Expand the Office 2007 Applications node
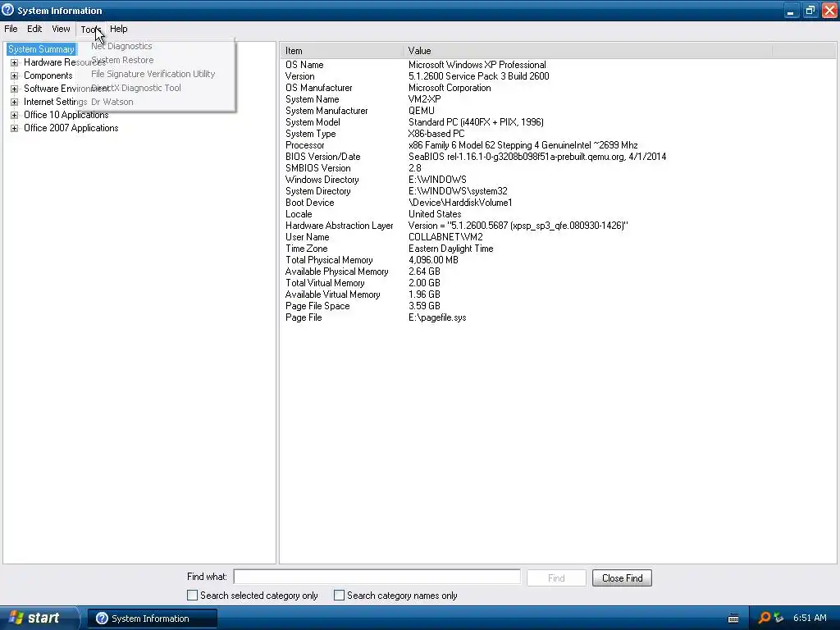840x630 pixels. [x=15, y=128]
